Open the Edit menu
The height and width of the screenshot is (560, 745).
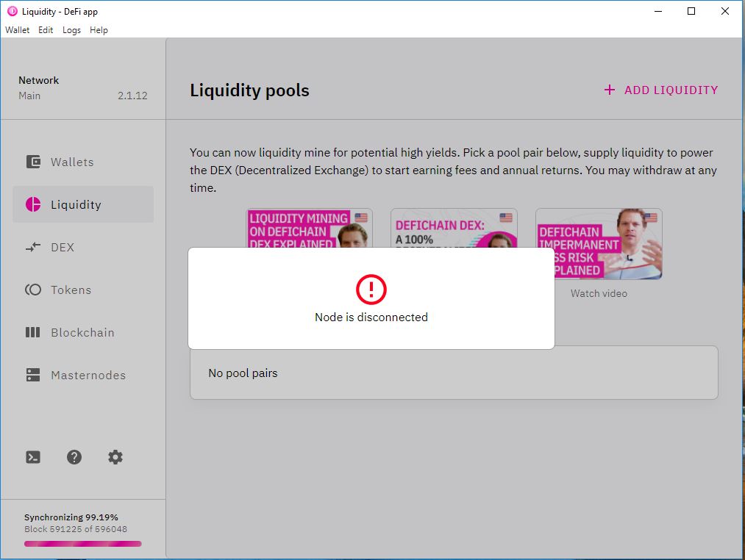46,30
